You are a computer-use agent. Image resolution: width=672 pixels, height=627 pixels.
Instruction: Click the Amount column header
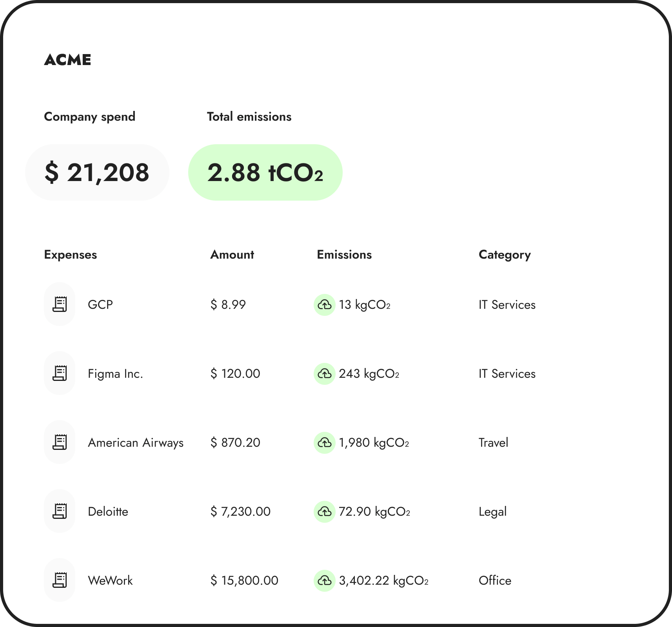[x=232, y=255]
